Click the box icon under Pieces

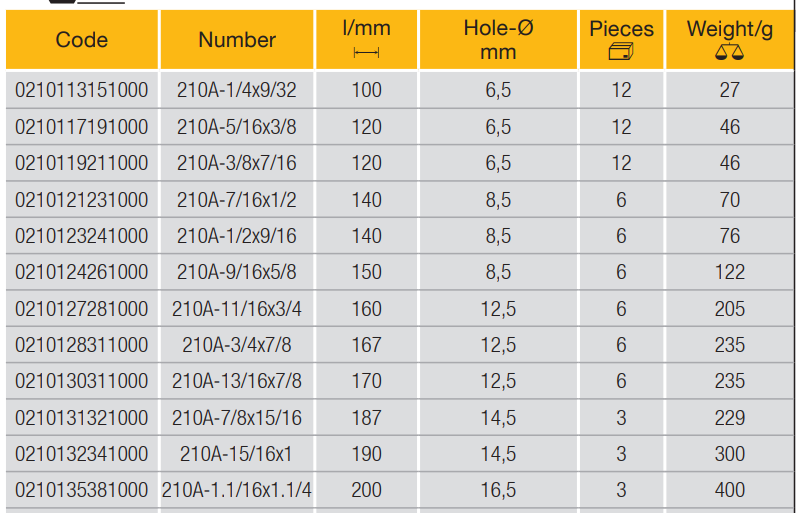[x=621, y=52]
